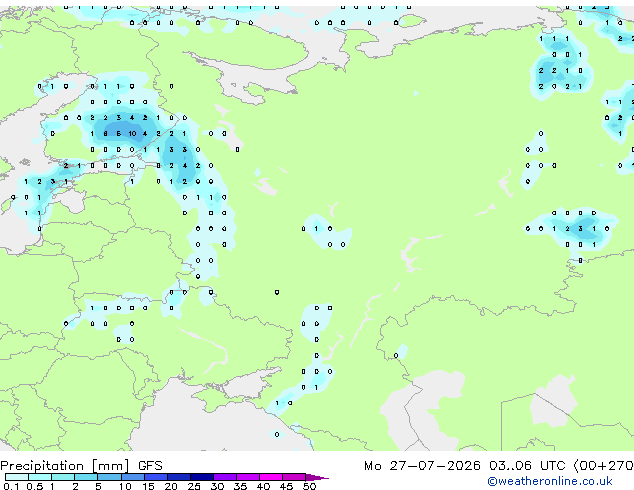Click legend label '35'

240,486
